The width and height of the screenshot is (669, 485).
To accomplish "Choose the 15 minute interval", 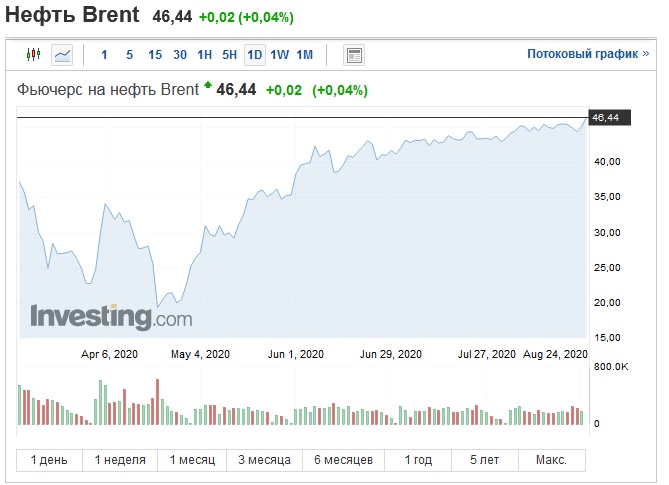I will tap(155, 55).
